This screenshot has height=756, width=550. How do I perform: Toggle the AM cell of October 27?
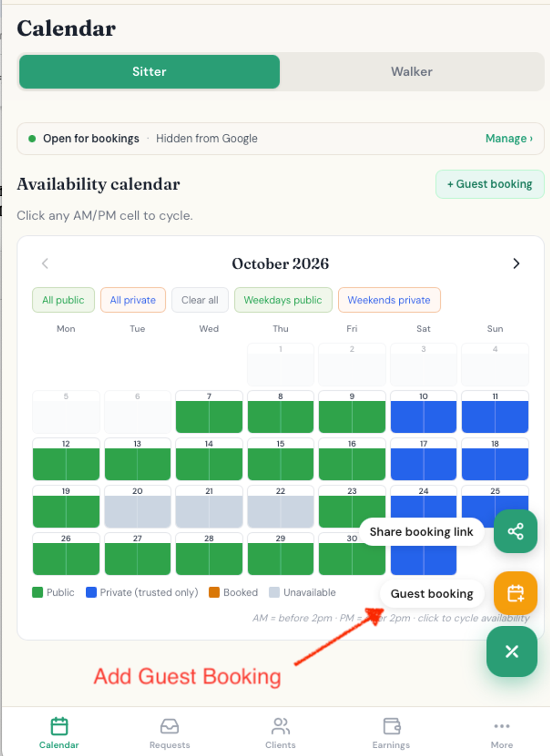click(x=121, y=559)
